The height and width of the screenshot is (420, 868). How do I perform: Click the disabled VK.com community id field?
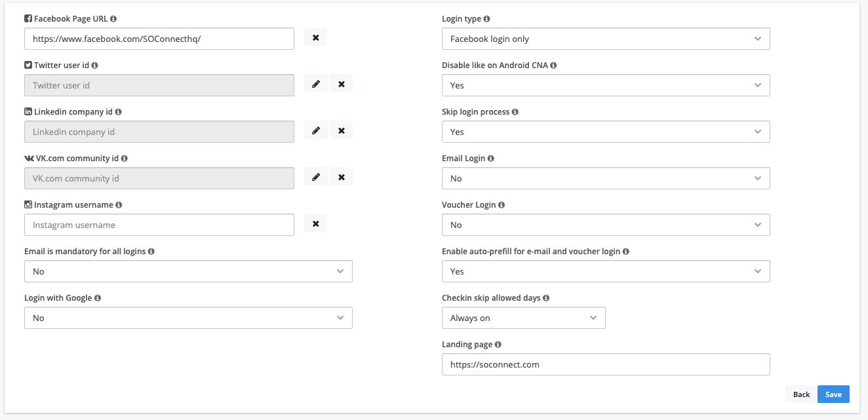(159, 178)
